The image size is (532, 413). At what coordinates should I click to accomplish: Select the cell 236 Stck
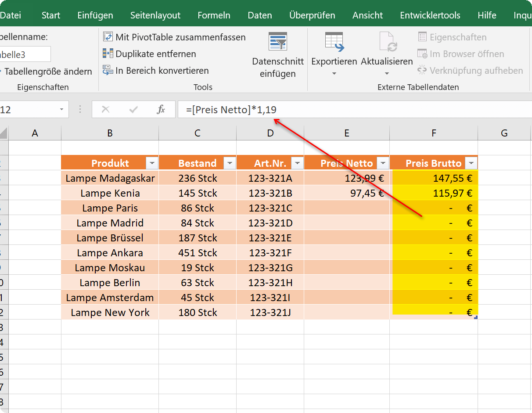pyautogui.click(x=198, y=178)
